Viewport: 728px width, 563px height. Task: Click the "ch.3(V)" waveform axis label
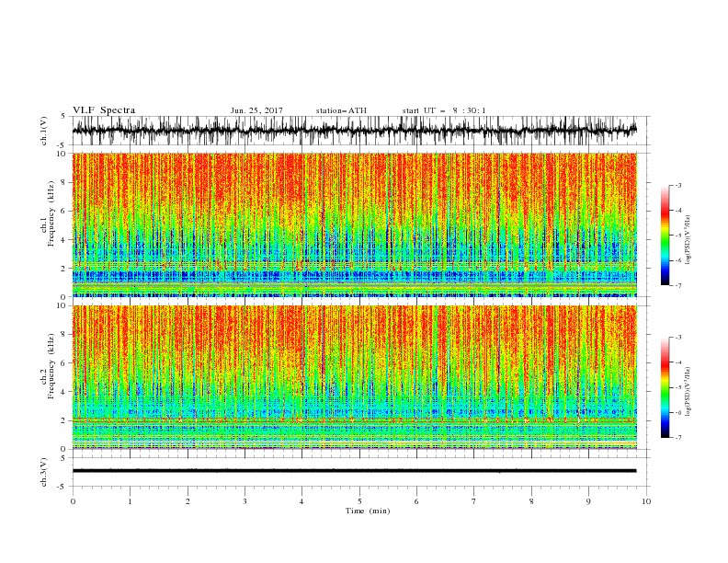(x=44, y=472)
